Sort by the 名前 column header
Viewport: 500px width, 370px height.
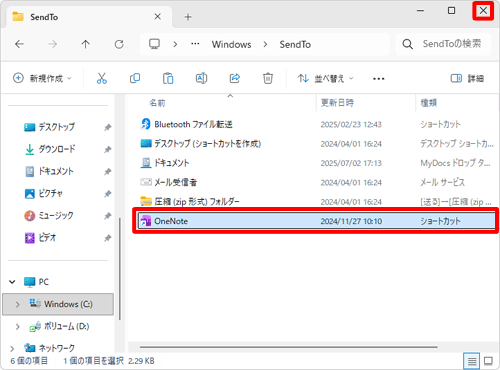click(157, 103)
